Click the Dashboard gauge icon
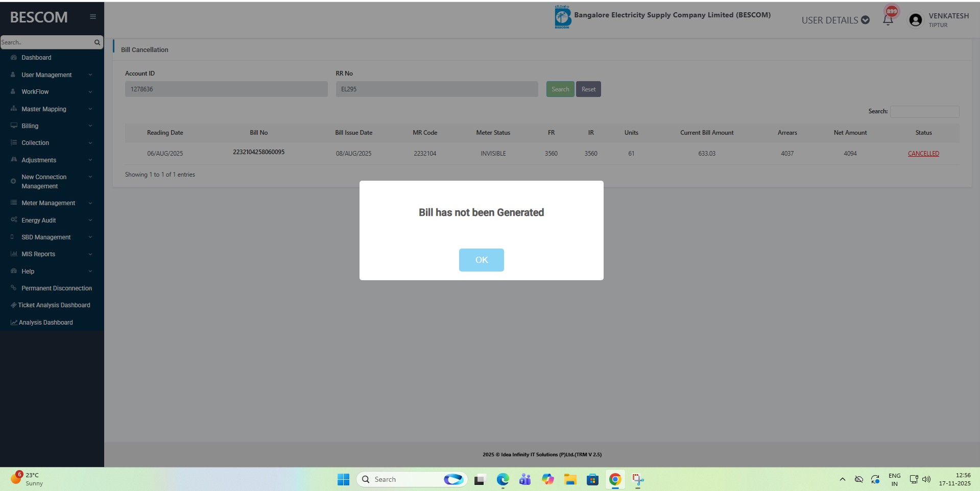 (14, 58)
